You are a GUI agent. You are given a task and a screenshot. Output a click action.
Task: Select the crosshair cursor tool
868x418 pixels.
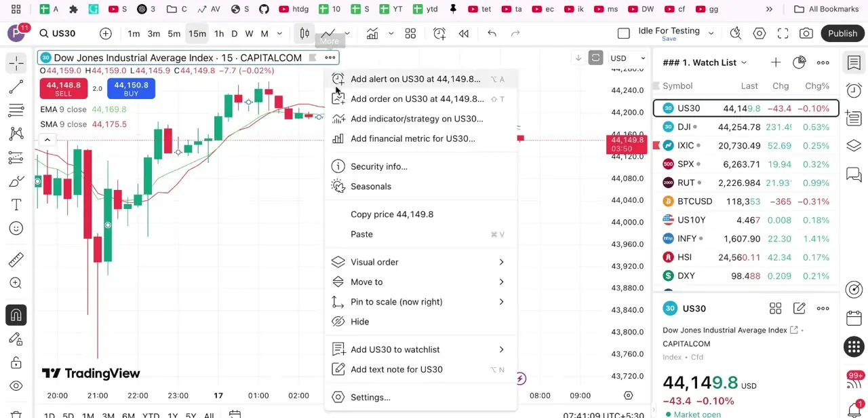coord(16,63)
